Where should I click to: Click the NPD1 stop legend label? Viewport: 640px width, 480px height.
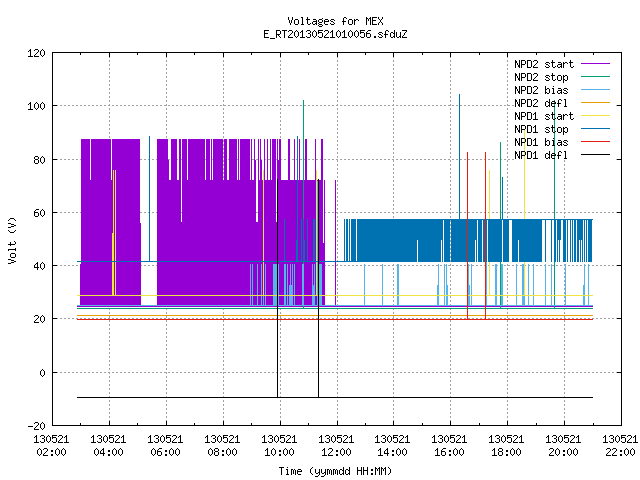pos(541,129)
